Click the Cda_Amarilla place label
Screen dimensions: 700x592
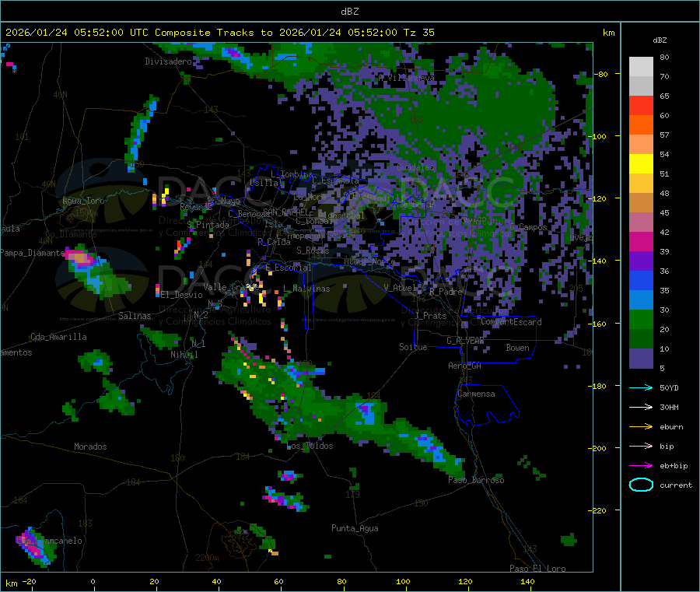(58, 337)
